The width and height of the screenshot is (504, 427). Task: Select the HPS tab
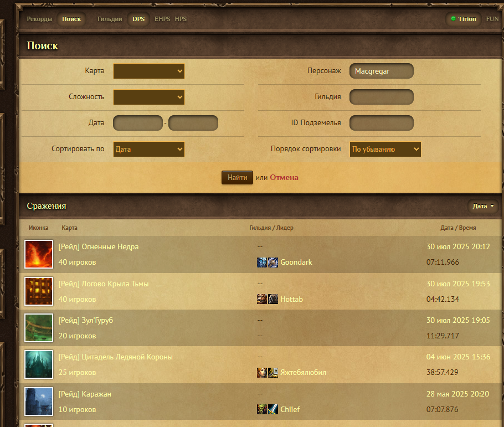tap(181, 19)
